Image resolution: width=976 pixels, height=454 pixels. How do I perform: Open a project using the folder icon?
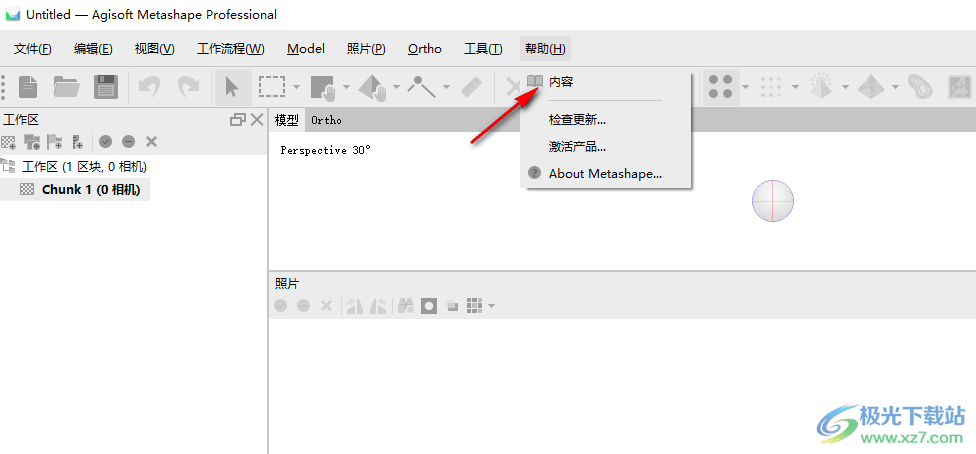coord(67,87)
